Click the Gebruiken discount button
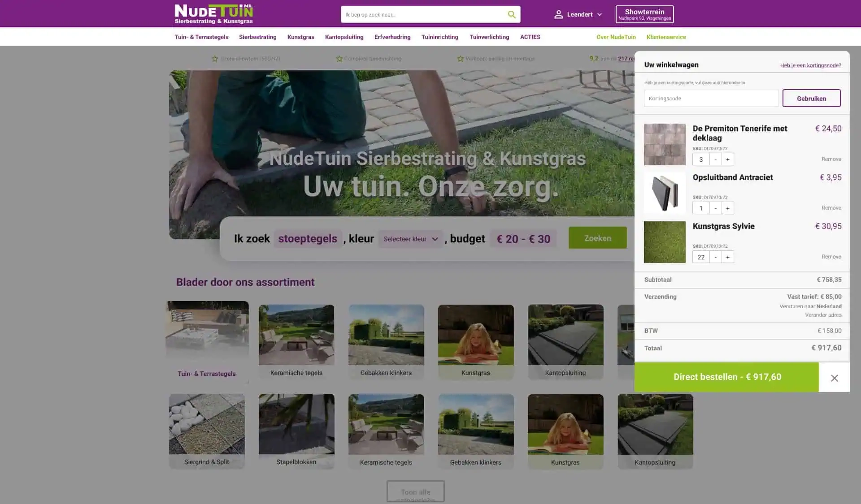Image resolution: width=861 pixels, height=504 pixels. tap(811, 99)
